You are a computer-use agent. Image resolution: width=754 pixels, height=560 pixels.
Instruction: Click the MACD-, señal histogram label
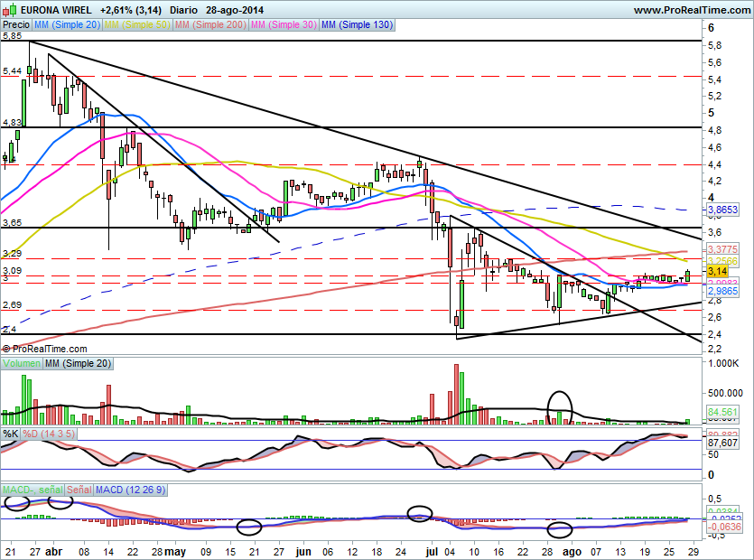pos(33,490)
